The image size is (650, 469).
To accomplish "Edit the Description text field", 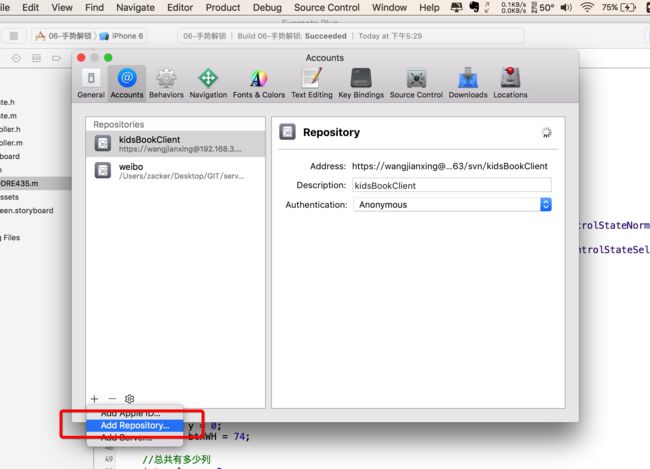I will 452,185.
